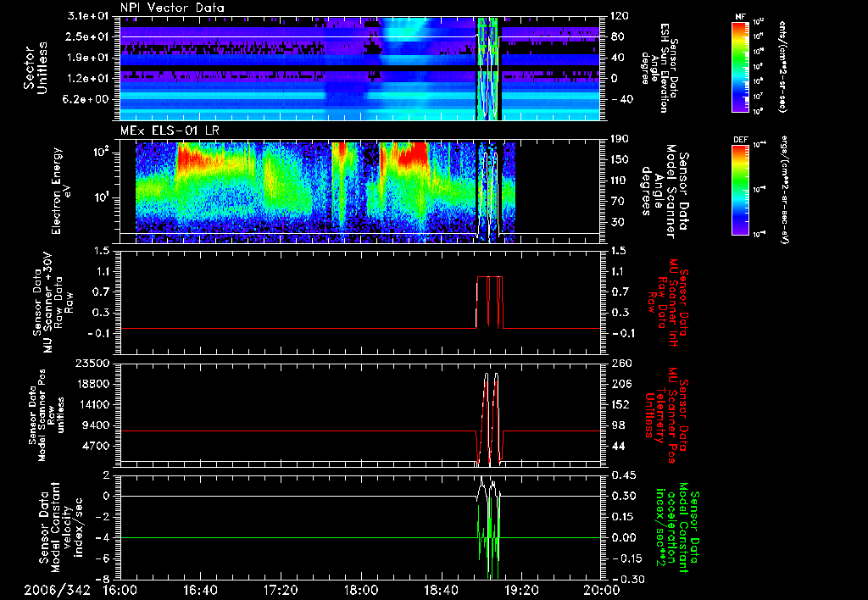This screenshot has width=868, height=600.
Task: Select the "MEx ELS-01 LR" panel title
Action: click(169, 131)
